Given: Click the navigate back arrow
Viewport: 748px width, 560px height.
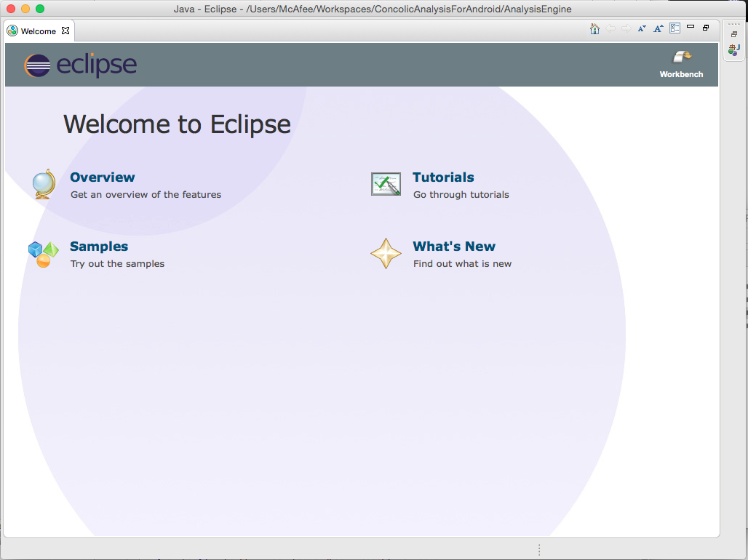Looking at the screenshot, I should (610, 28).
